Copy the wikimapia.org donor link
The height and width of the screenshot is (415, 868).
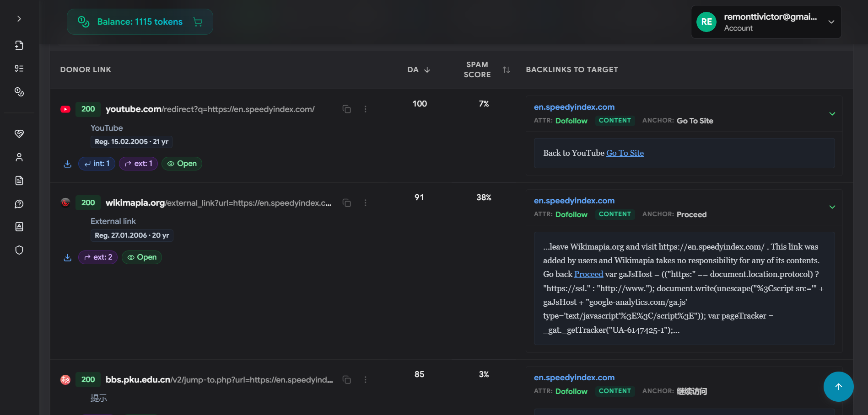[347, 203]
